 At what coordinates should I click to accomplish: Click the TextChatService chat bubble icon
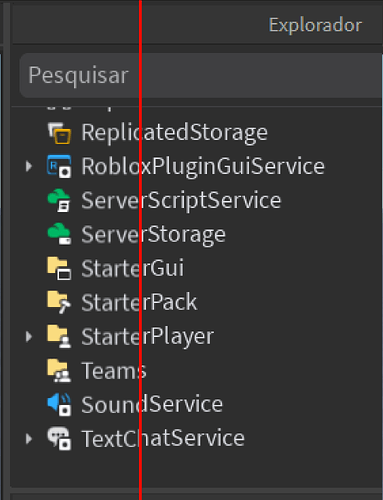(x=59, y=438)
